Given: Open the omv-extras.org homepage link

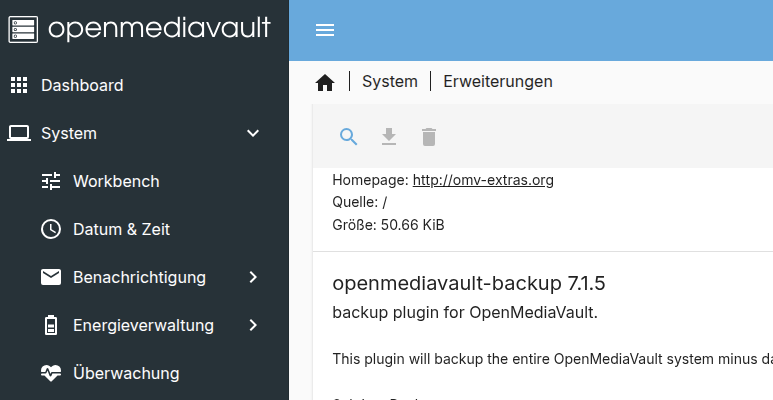Looking at the screenshot, I should (483, 181).
